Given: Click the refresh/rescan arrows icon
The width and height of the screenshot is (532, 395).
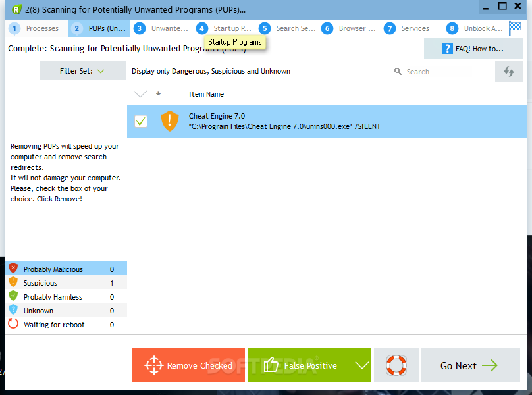Looking at the screenshot, I should [508, 72].
